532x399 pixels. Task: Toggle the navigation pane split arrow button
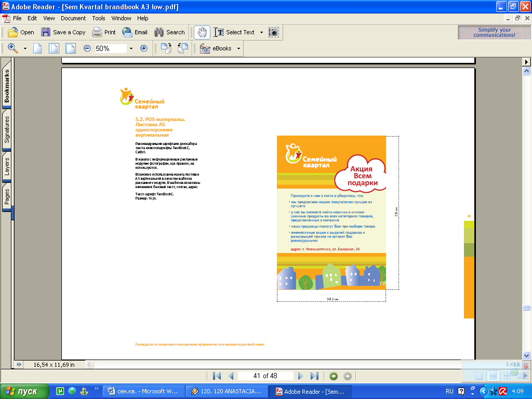[x=19, y=365]
